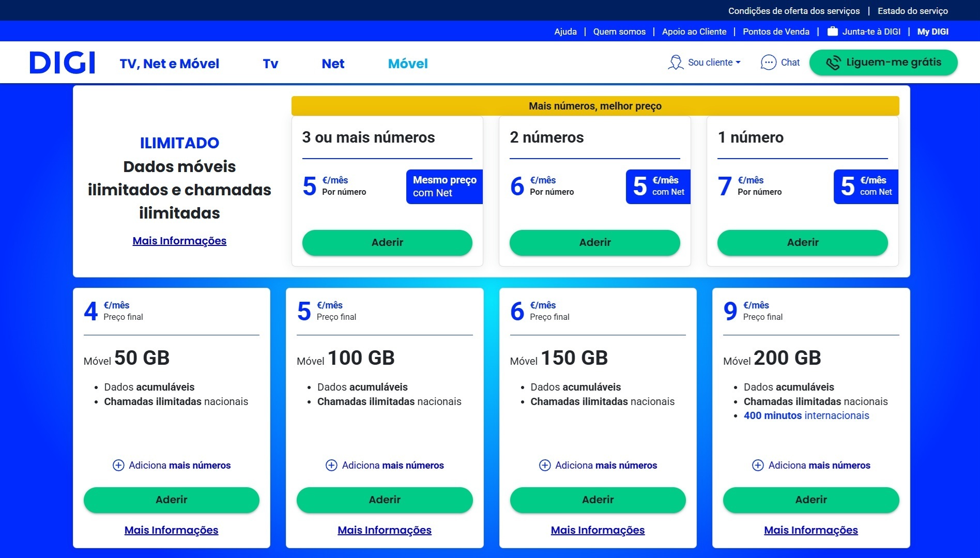Click the 3 ou mais números heading
This screenshot has height=558, width=980.
tap(369, 137)
